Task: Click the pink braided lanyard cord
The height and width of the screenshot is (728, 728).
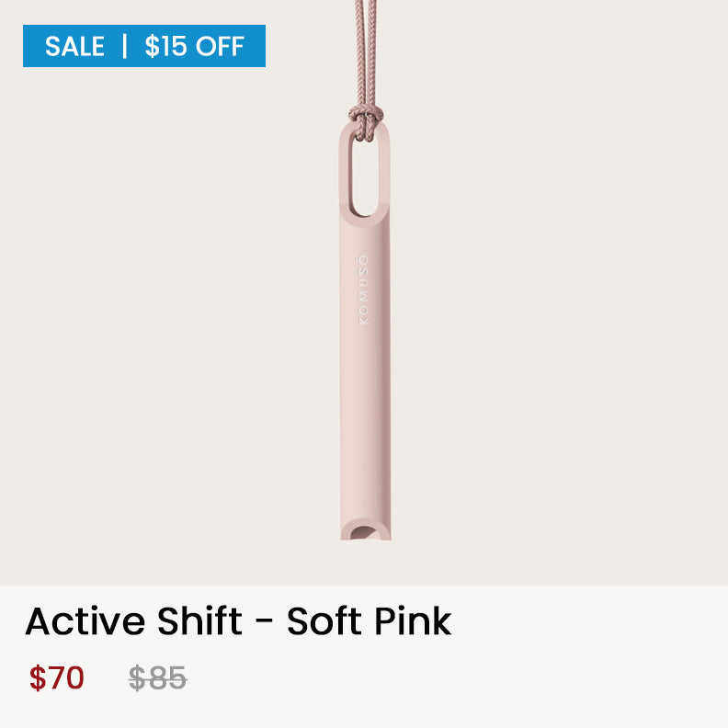Action: click(366, 51)
